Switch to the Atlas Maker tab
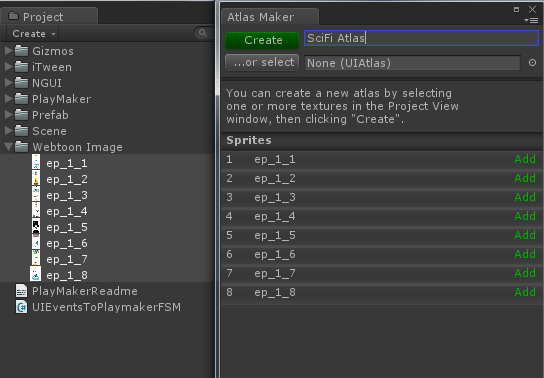Image resolution: width=544 pixels, height=378 pixels. tap(270, 17)
